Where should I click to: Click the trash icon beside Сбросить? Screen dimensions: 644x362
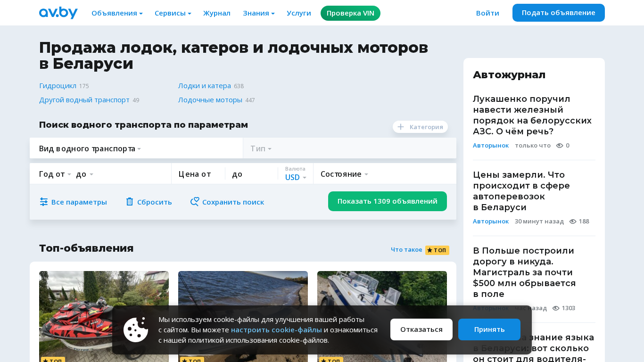[130, 202]
